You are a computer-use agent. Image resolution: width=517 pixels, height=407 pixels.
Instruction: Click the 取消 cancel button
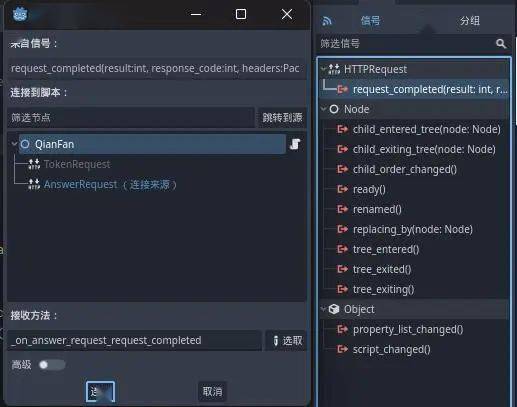pyautogui.click(x=212, y=391)
